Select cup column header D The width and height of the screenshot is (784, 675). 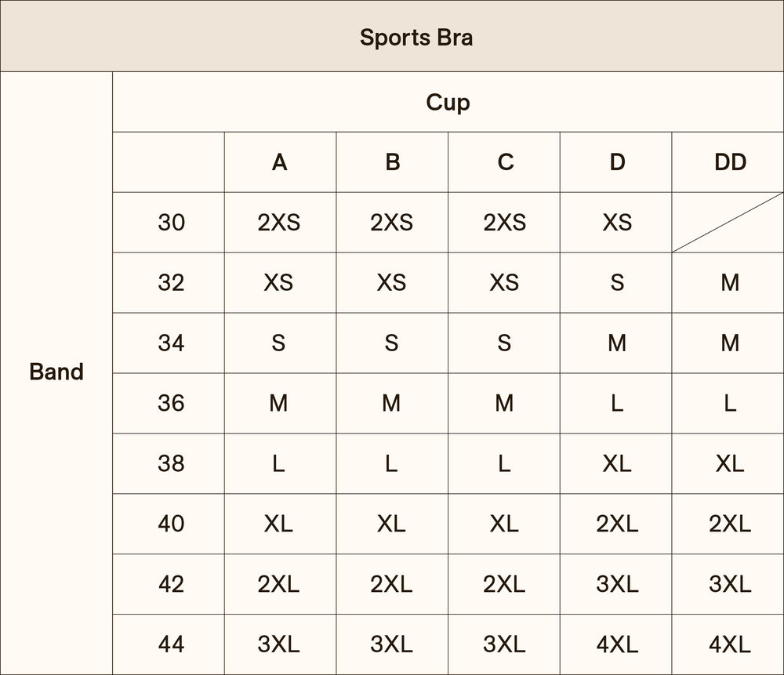point(617,162)
